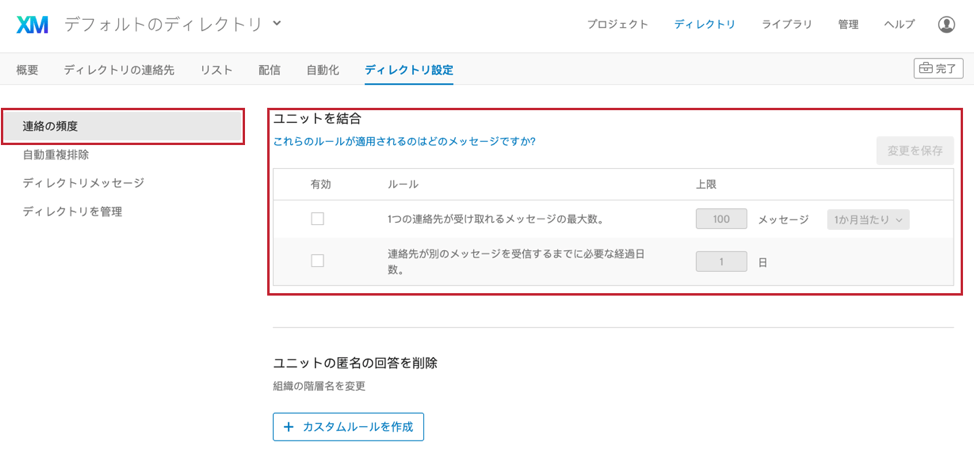974x456 pixels.
Task: Select ディレクトリメッセージ in the sidebar
Action: tap(83, 183)
